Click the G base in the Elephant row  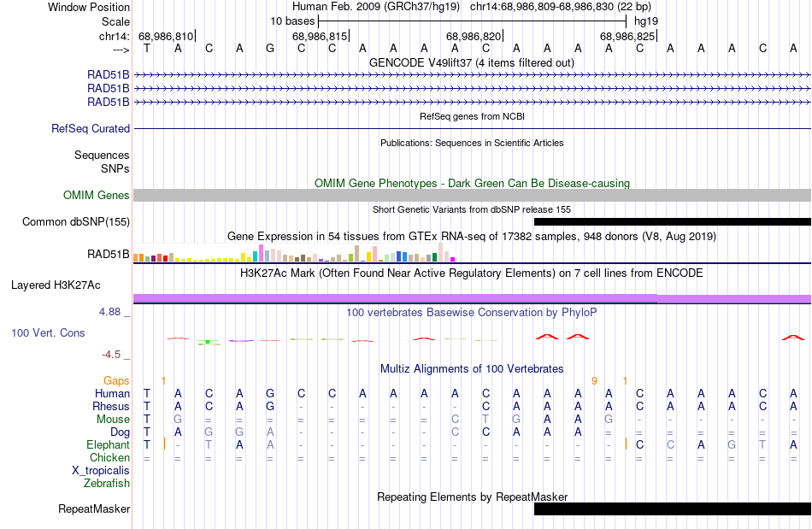point(732,444)
